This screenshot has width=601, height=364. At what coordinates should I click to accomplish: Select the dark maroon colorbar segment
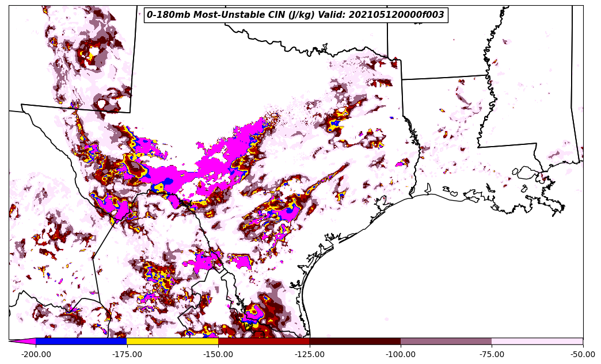355,341
